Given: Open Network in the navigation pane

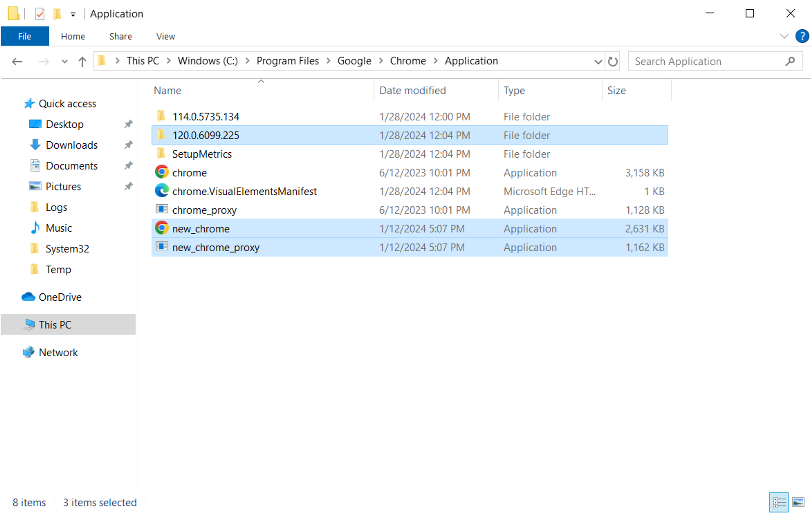Looking at the screenshot, I should point(58,352).
